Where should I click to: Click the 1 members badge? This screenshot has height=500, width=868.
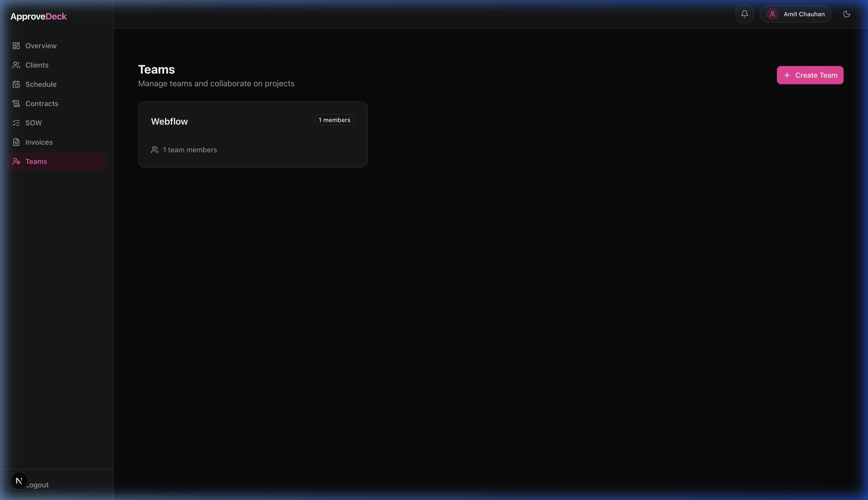pos(334,120)
